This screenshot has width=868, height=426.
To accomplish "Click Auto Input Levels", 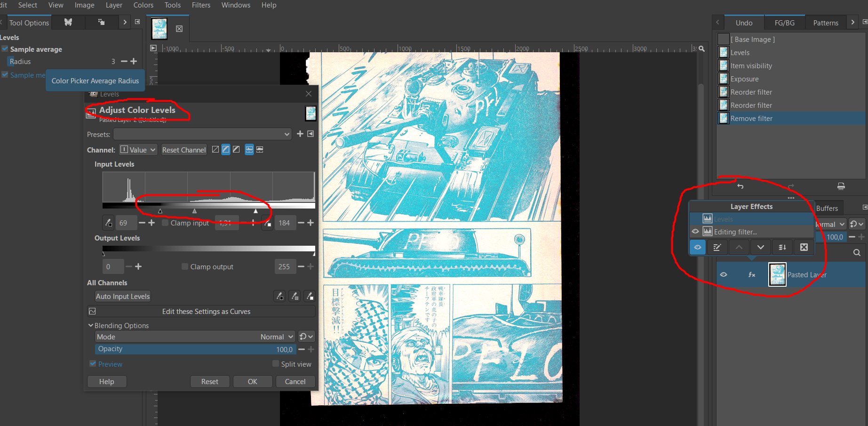I will click(123, 296).
